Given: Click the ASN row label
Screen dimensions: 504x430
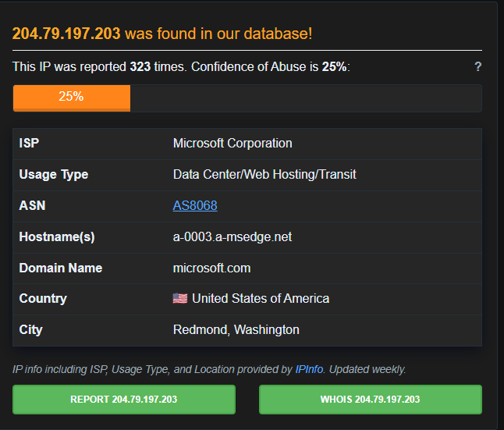Looking at the screenshot, I should point(32,205).
